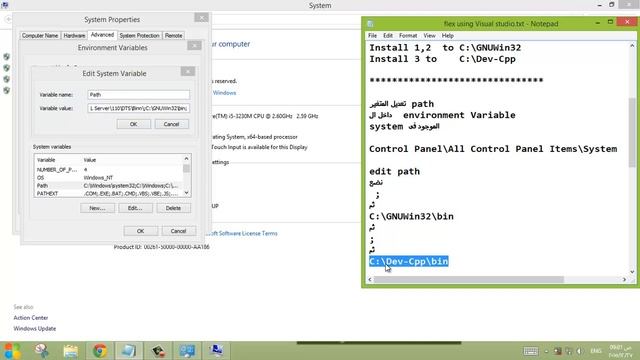Select the Advanced tab

[x=102, y=35]
